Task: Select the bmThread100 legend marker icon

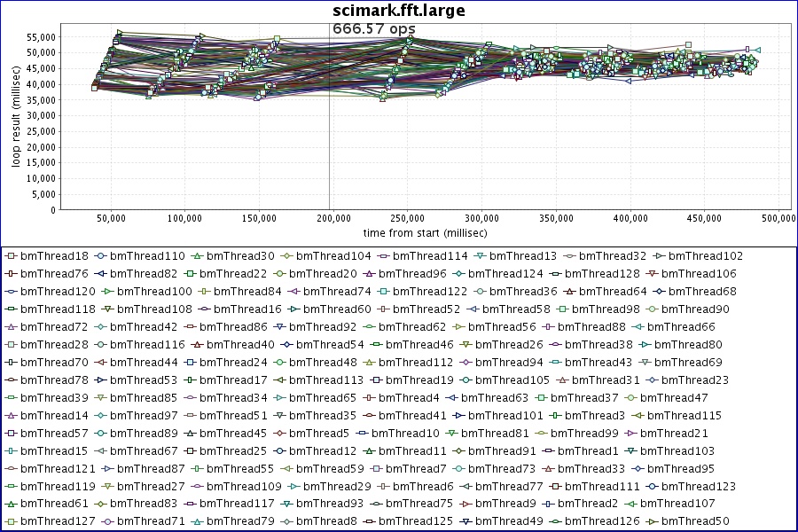Action: (x=108, y=292)
